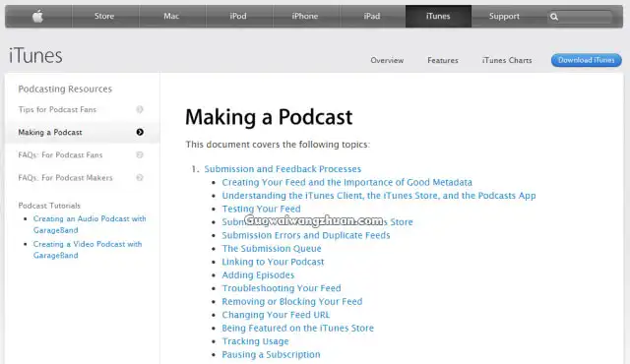Open the Support nav tab
630x364 pixels.
click(x=504, y=16)
